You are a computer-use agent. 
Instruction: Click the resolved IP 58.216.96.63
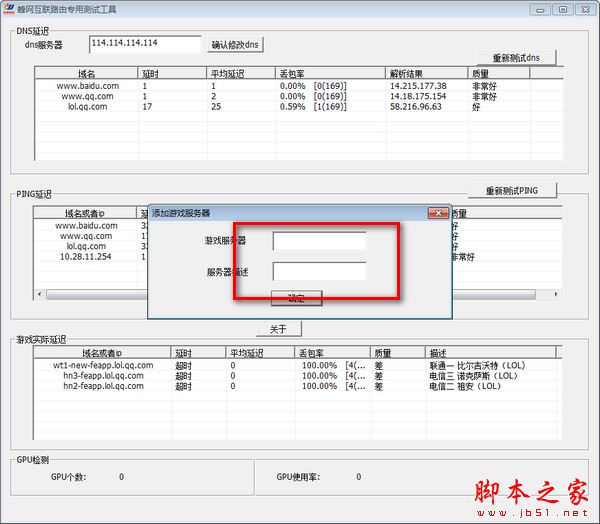[x=416, y=106]
